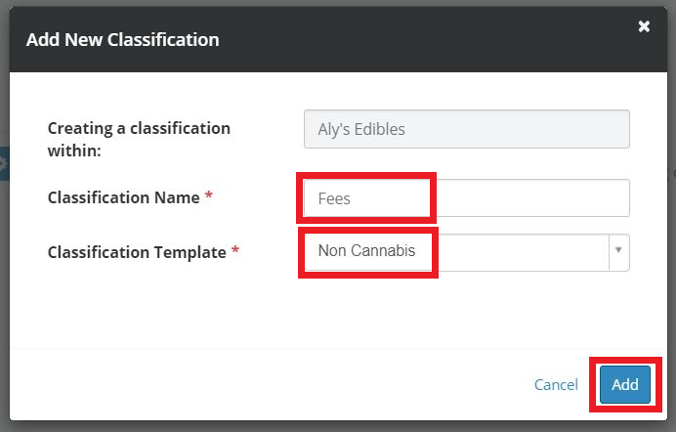Click the red asterisk beside Classification Name
Viewport: 676px width, 432px height.
[209, 198]
